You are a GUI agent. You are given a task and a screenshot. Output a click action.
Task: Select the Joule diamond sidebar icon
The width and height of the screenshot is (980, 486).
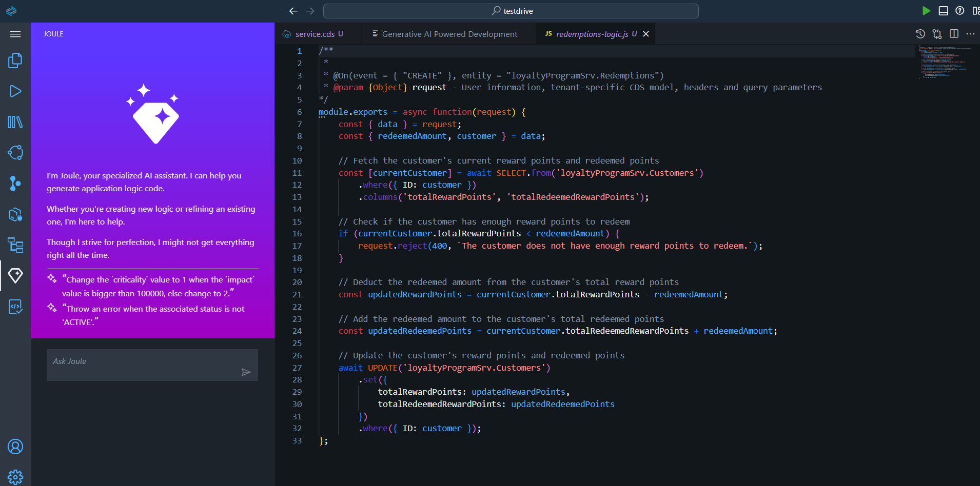point(15,276)
